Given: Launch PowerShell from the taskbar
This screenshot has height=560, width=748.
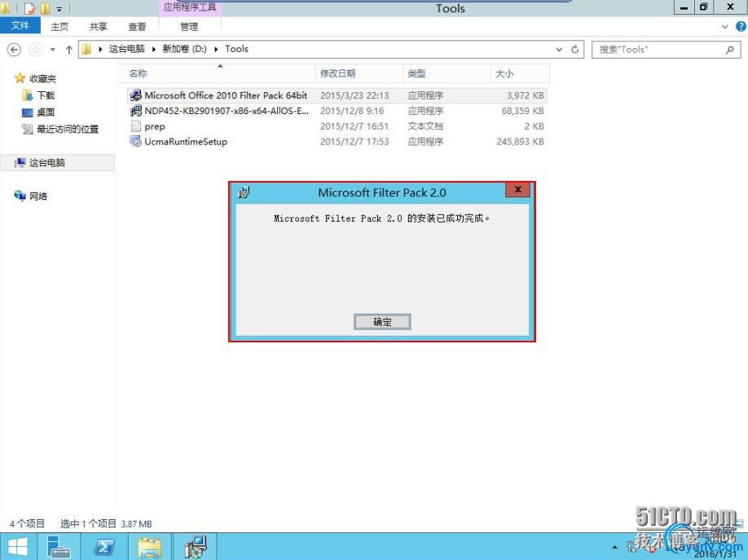Looking at the screenshot, I should click(x=104, y=547).
